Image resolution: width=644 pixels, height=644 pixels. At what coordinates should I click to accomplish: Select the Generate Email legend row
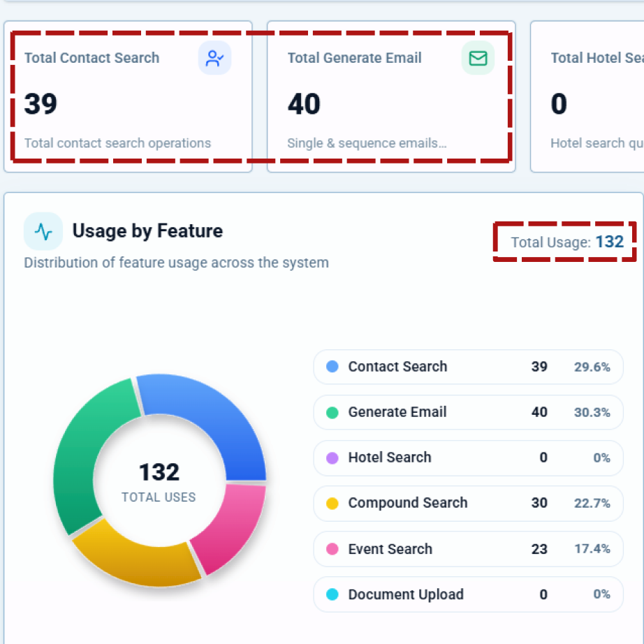[x=468, y=412]
